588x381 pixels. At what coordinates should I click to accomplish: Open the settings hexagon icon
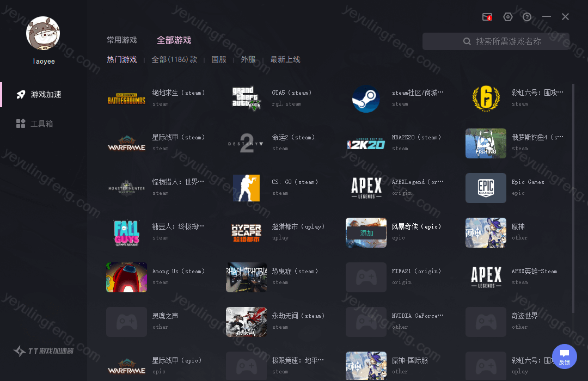click(x=508, y=17)
